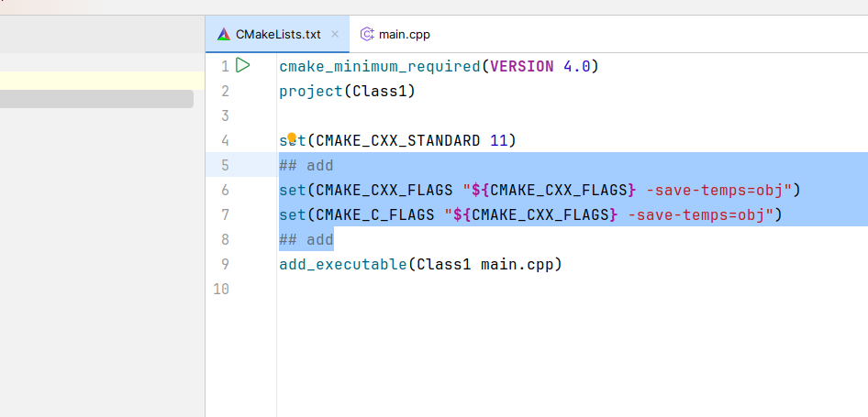
Task: Click the first "## add" comment on line 5
Action: coord(306,166)
